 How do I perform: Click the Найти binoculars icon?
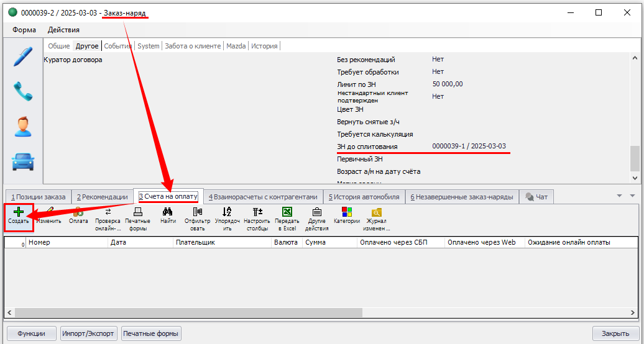pyautogui.click(x=168, y=212)
